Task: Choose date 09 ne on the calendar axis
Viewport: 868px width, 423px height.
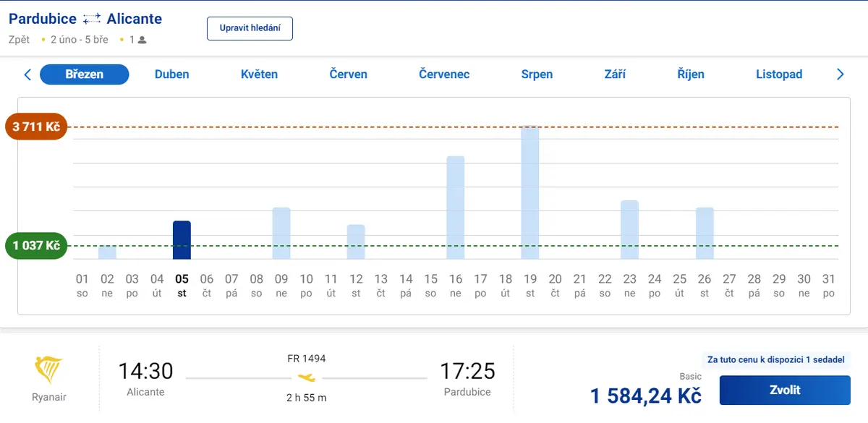Action: pyautogui.click(x=281, y=285)
